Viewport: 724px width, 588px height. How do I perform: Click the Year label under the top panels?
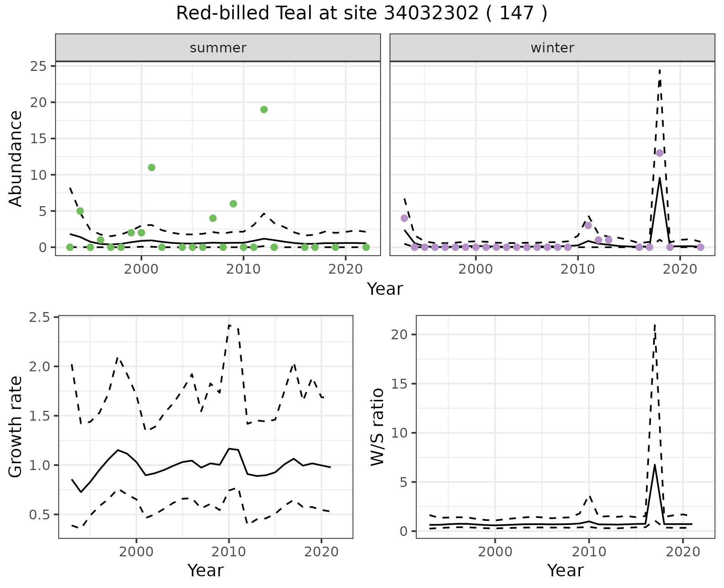point(385,289)
